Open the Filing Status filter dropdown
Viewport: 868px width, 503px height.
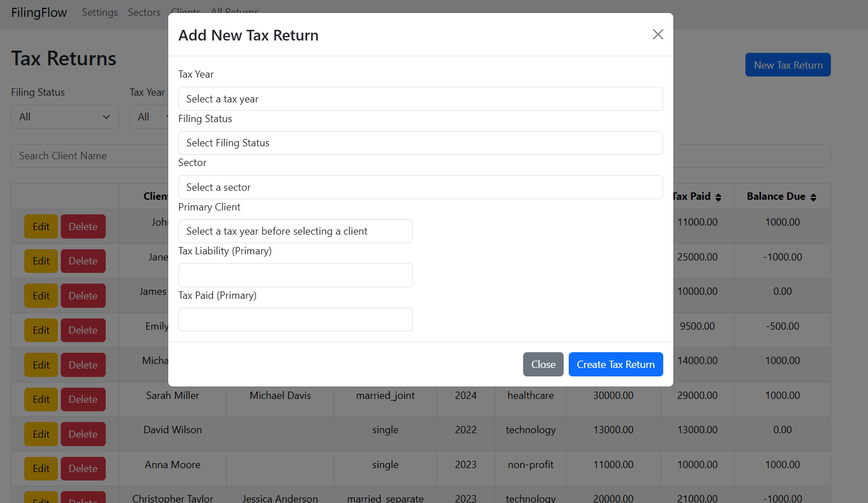65,117
